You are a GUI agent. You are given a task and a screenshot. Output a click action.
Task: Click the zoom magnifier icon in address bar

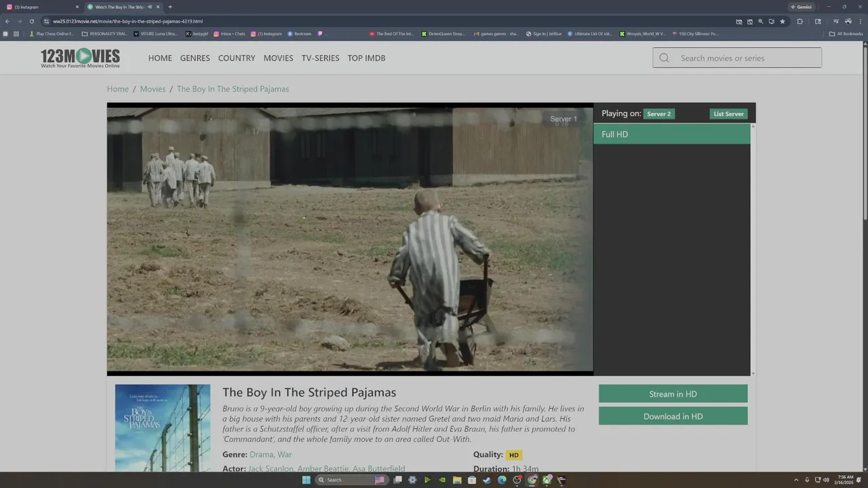point(761,21)
